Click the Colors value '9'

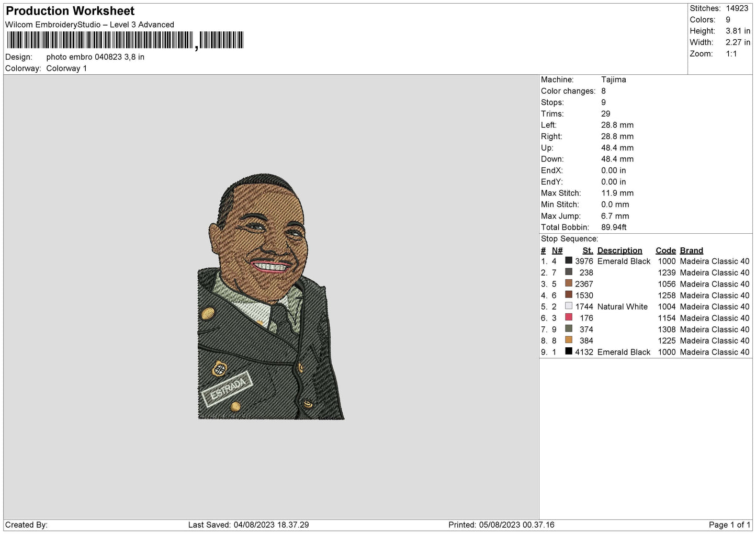(728, 20)
